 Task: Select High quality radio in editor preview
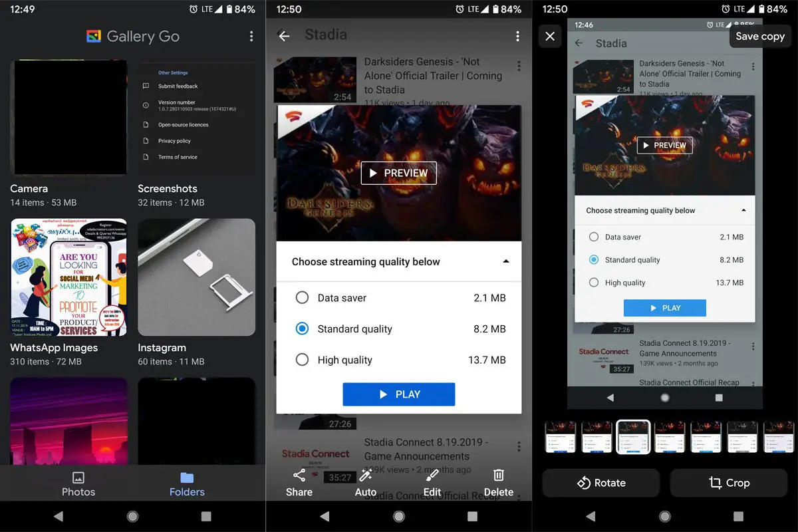coord(594,283)
